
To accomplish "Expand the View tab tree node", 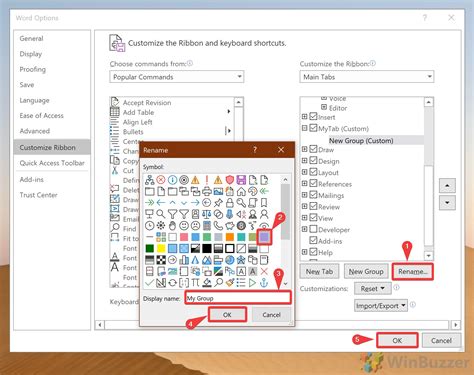I will 304,218.
